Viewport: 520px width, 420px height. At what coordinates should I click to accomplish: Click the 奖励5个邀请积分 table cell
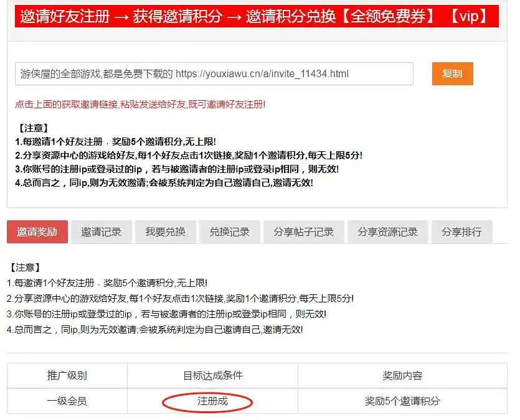[x=402, y=401]
